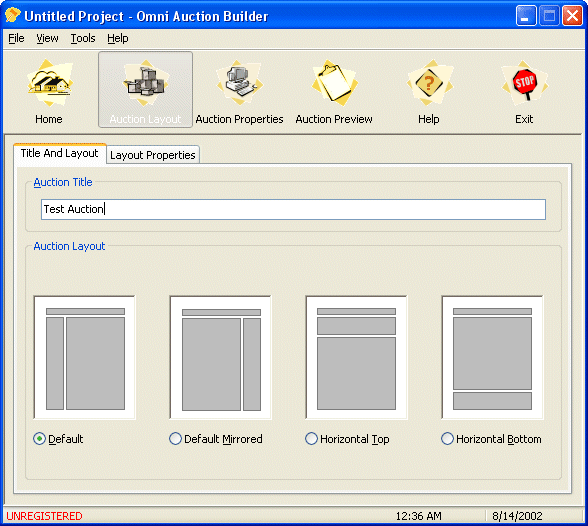Open Auction Preview clipboard icon
This screenshot has height=526, width=588.
point(334,83)
